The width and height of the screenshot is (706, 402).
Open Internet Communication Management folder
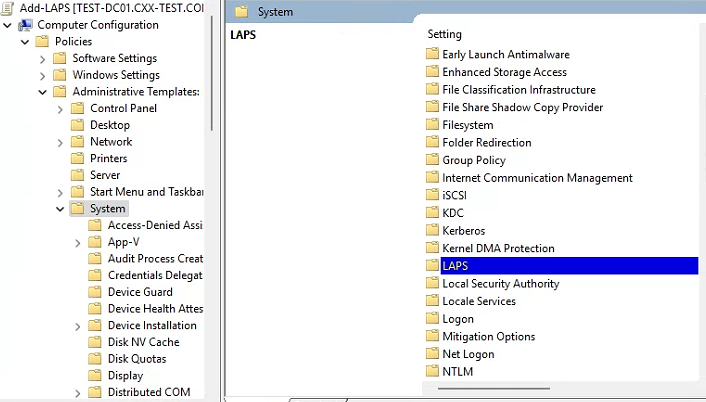[x=537, y=178]
